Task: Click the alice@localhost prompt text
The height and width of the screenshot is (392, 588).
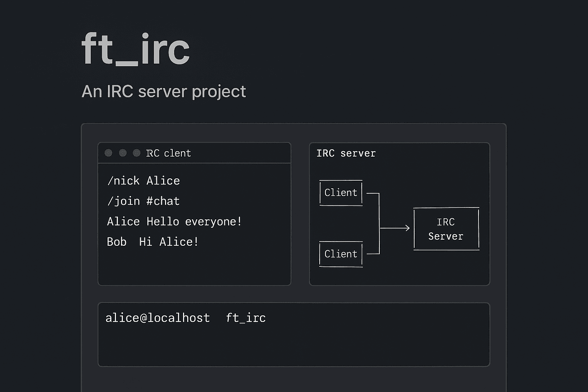Action: point(157,318)
